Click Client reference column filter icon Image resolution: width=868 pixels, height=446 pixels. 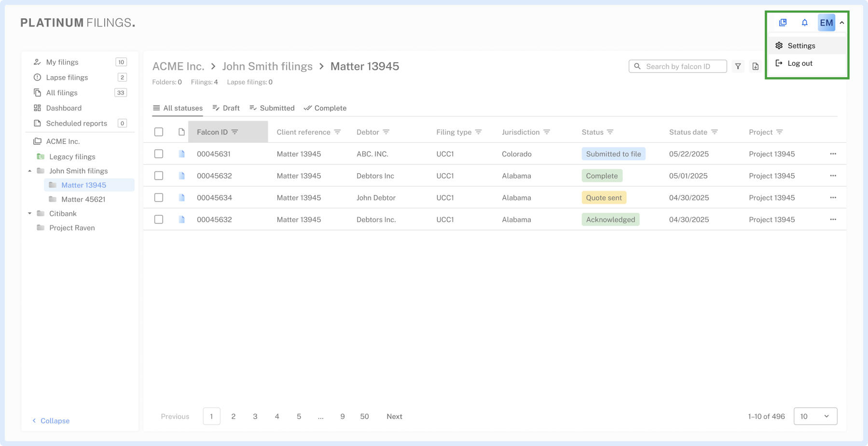337,132
